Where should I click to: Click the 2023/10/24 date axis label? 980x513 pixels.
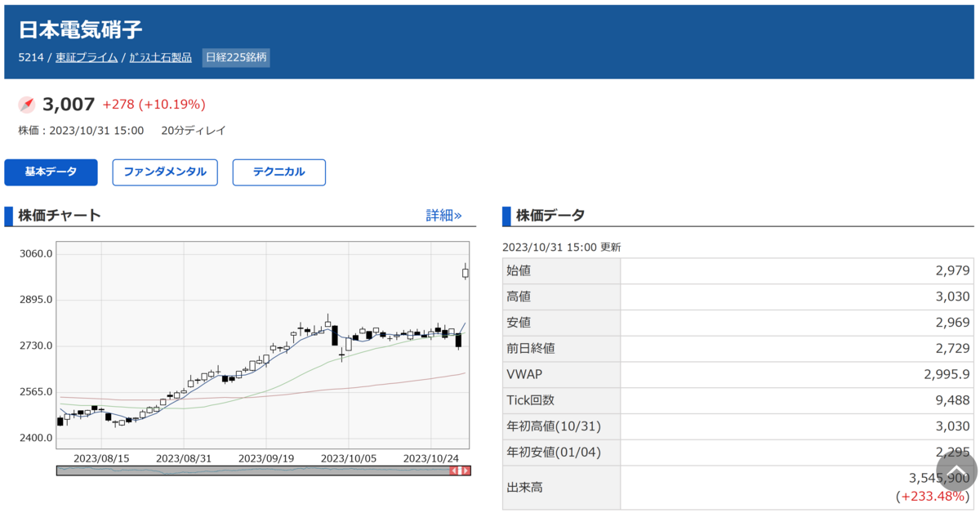(x=431, y=458)
